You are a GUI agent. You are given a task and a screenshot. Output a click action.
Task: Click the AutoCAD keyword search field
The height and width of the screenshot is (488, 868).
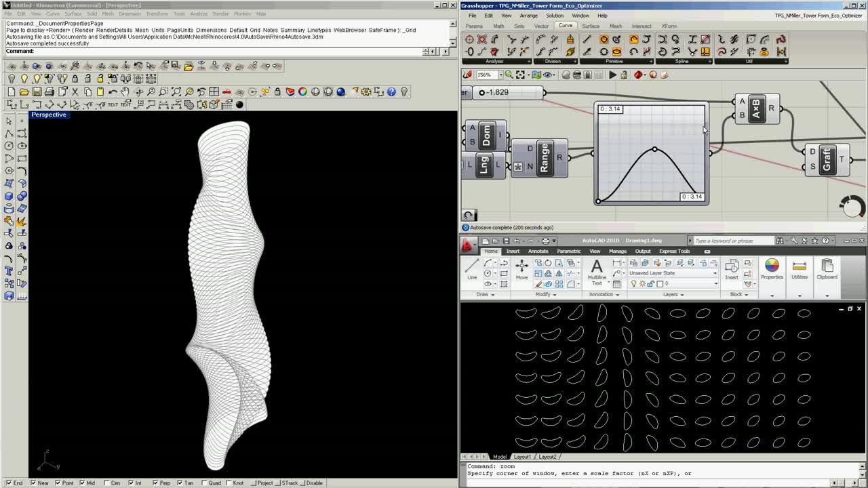pyautogui.click(x=726, y=240)
